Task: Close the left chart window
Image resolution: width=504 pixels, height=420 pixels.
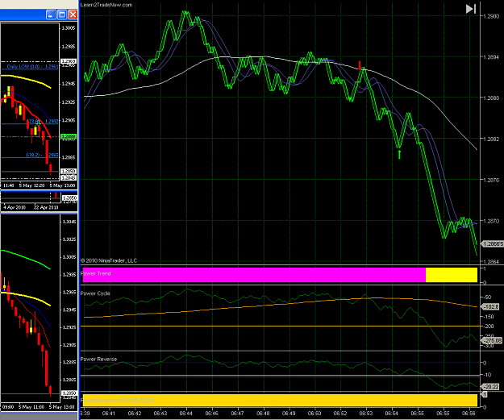Action: pos(73,15)
